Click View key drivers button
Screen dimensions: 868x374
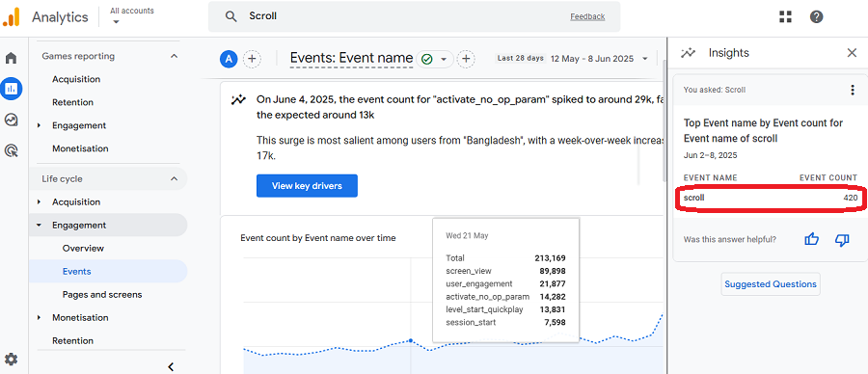coord(307,186)
